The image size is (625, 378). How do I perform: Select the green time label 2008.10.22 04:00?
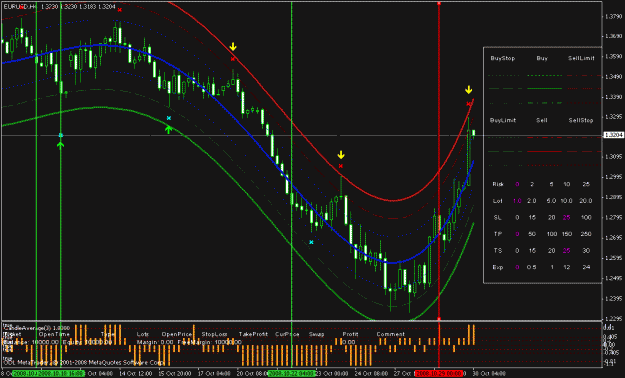(292, 374)
